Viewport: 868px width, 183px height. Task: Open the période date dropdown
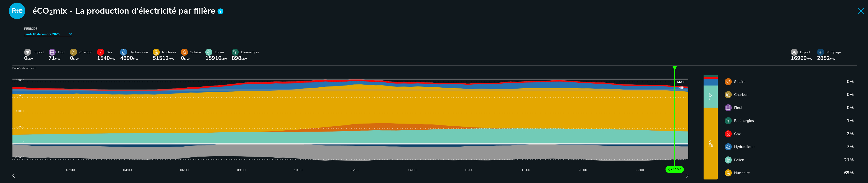[48, 34]
